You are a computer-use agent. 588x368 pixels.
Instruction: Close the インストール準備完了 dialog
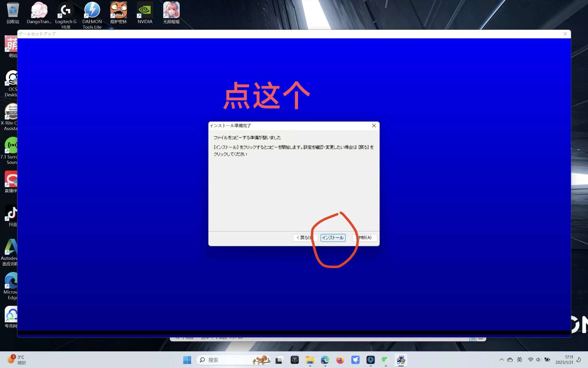[x=374, y=126]
